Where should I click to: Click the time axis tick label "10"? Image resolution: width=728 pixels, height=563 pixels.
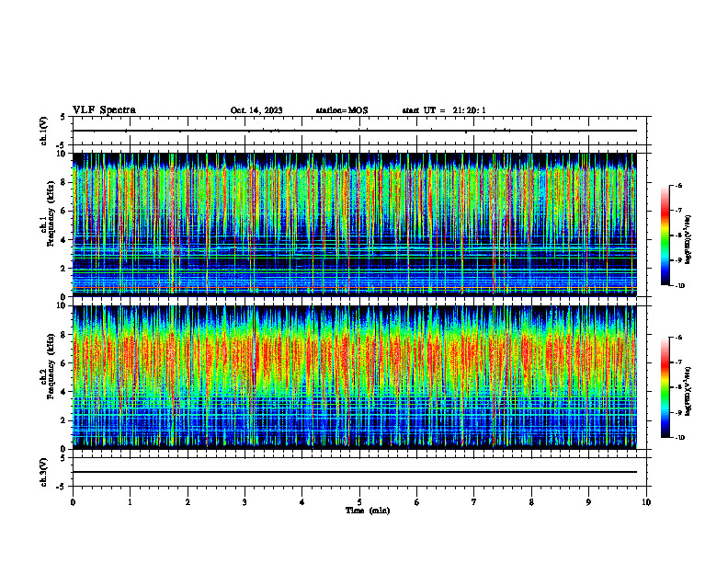(x=646, y=502)
